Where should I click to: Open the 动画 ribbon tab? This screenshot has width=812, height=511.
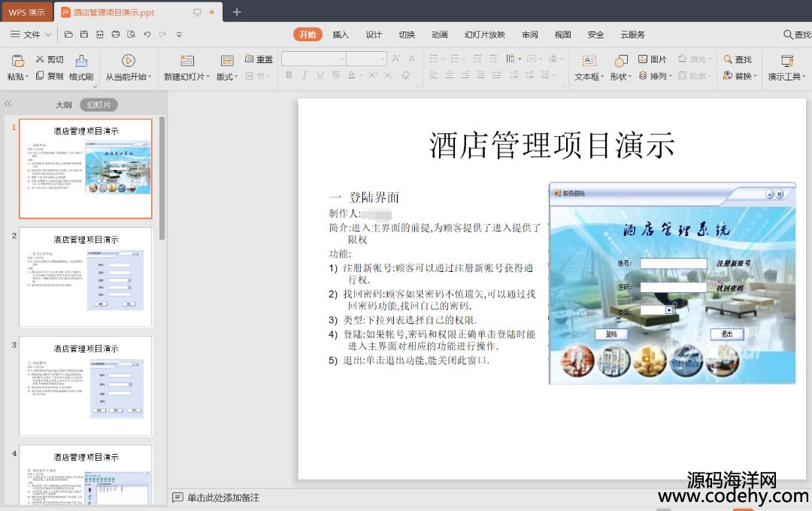point(440,35)
